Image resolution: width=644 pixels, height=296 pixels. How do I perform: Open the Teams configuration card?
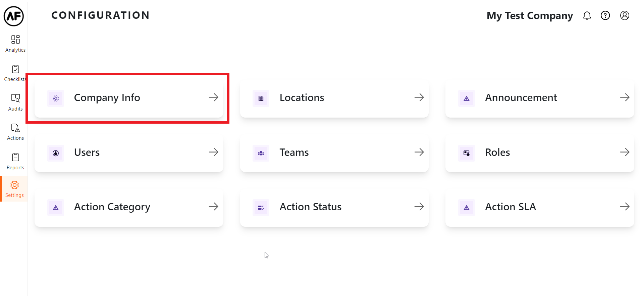[334, 153]
